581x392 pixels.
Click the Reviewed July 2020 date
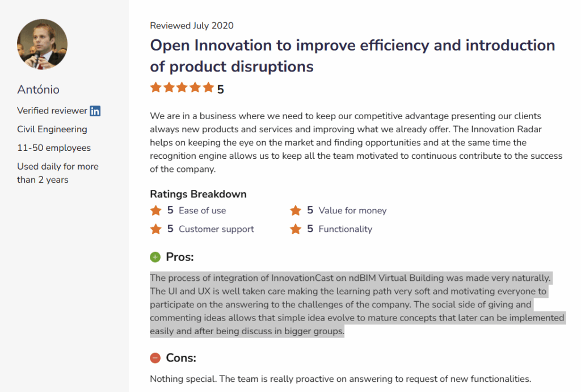tap(192, 26)
